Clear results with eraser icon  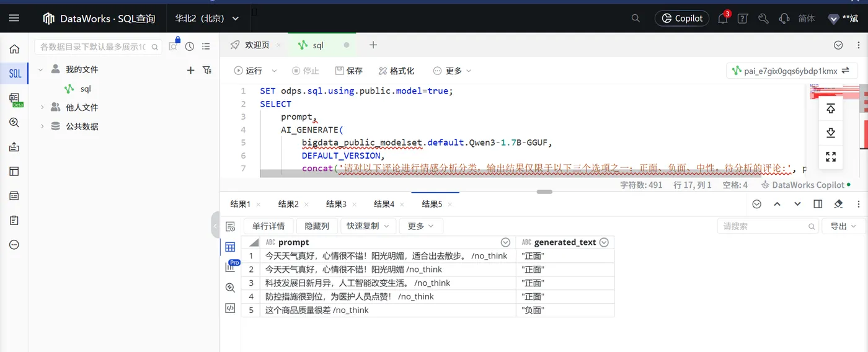[838, 204]
